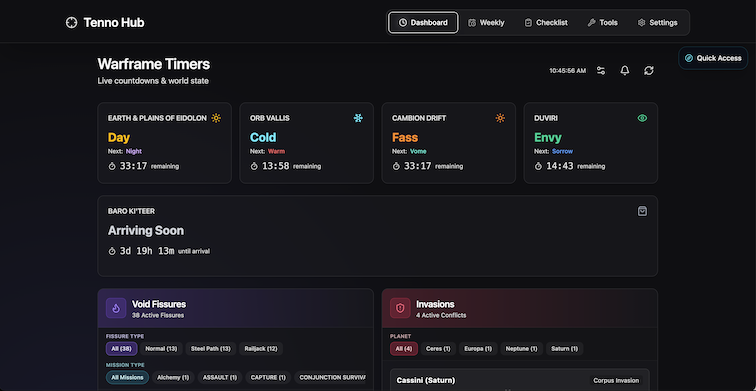This screenshot has width=756, height=391.
Task: Click the Arriving Soon heading on Baro card
Action: point(146,230)
